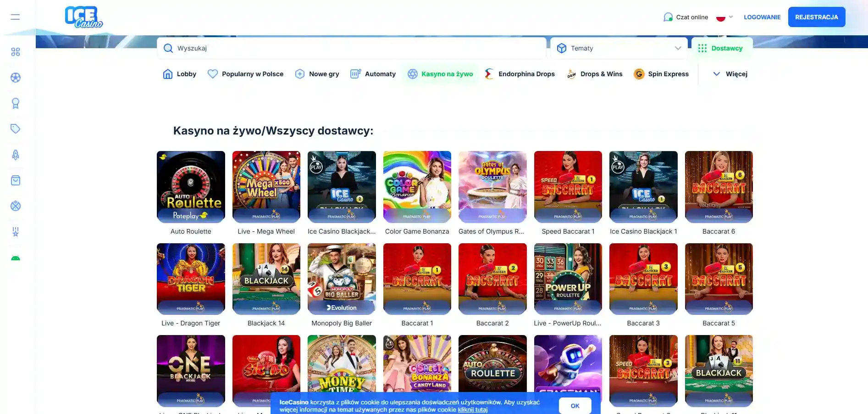Image resolution: width=868 pixels, height=414 pixels.
Task: Click the Drops & Wins logo icon
Action: (571, 74)
